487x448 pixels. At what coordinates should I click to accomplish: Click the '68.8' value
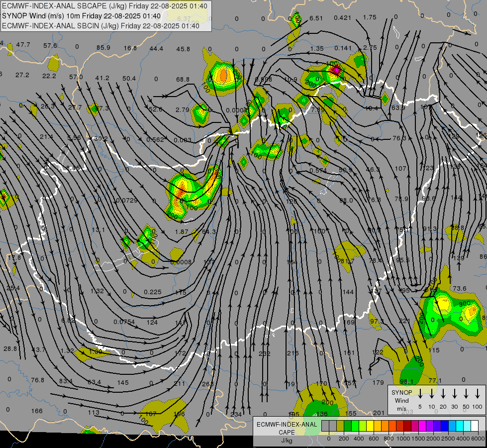[x=183, y=79]
